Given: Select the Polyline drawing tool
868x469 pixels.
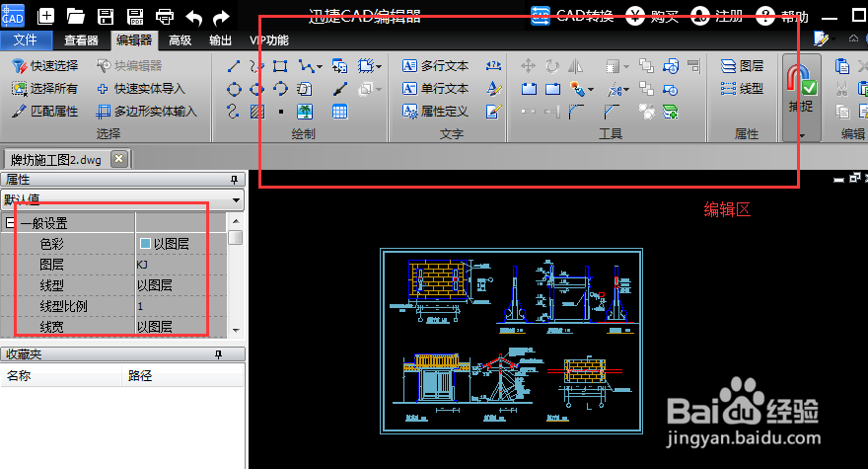Looking at the screenshot, I should tap(306, 66).
